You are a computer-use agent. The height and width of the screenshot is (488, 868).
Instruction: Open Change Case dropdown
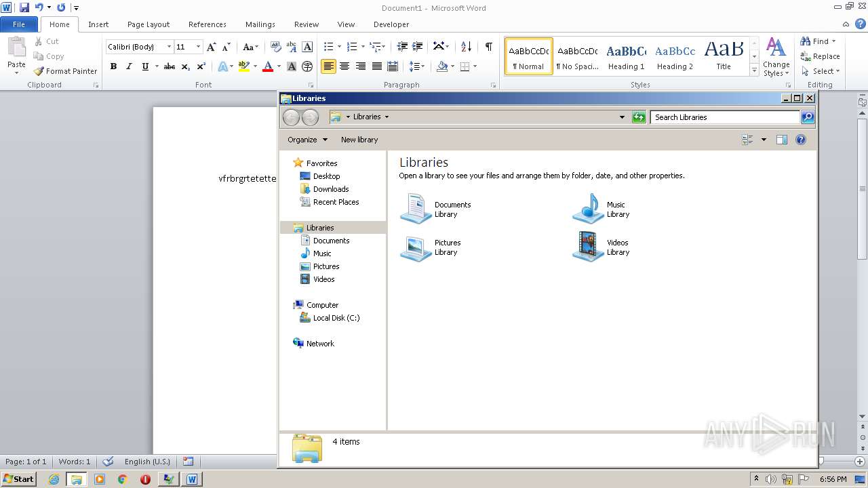(x=250, y=47)
